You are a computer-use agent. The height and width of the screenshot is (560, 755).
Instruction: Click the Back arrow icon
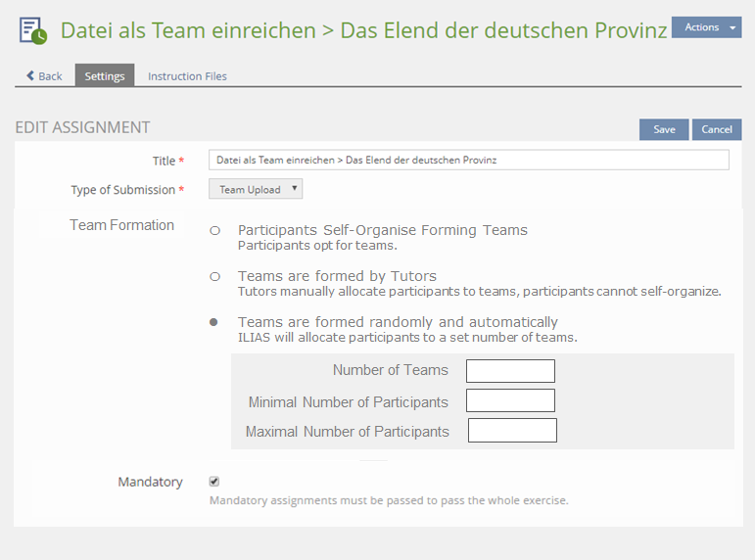pos(31,76)
